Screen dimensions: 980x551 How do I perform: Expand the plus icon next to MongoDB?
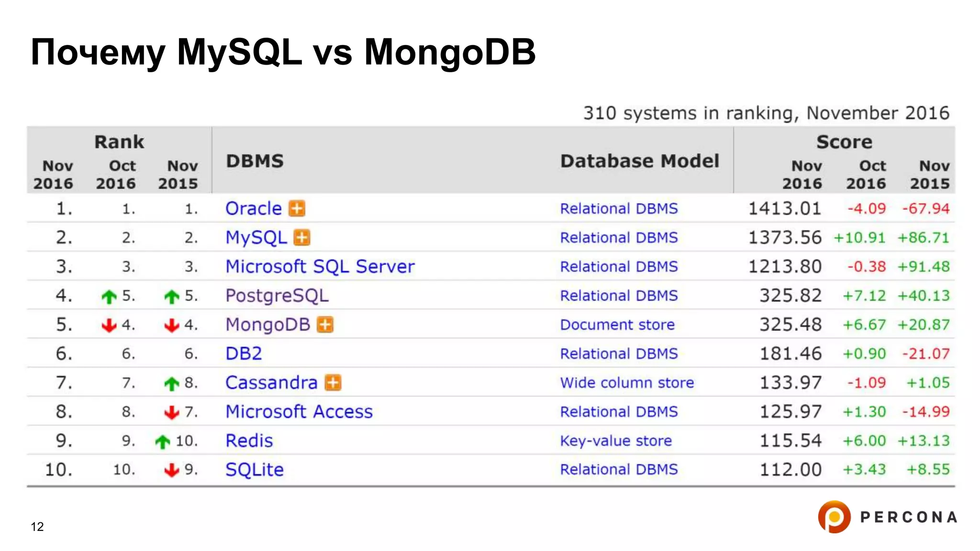(325, 325)
